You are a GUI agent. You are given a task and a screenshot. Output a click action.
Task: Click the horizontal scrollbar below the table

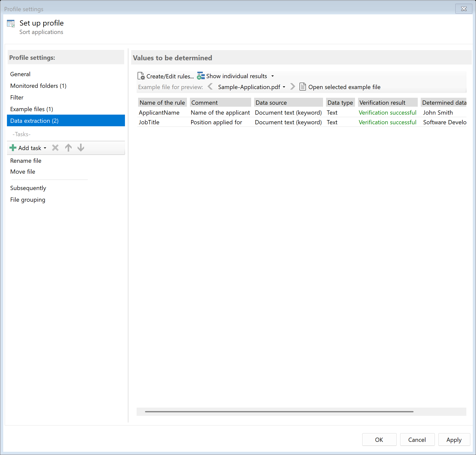coord(279,412)
